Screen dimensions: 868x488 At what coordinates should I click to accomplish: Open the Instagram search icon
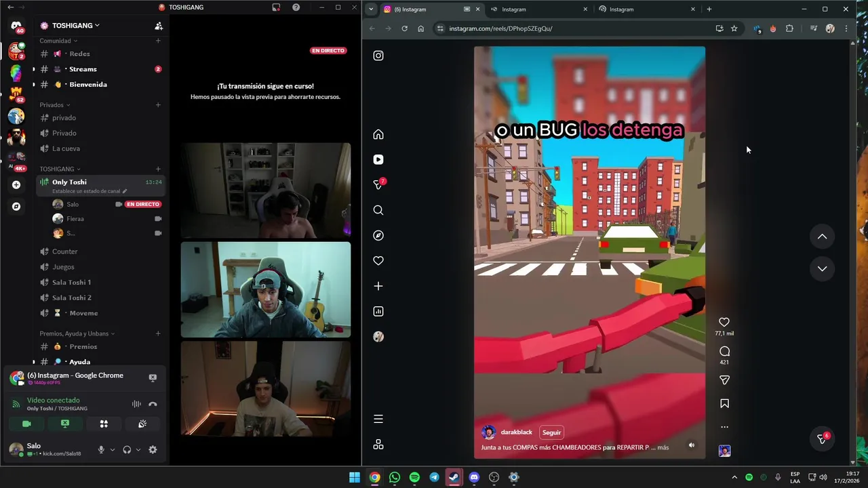(378, 210)
